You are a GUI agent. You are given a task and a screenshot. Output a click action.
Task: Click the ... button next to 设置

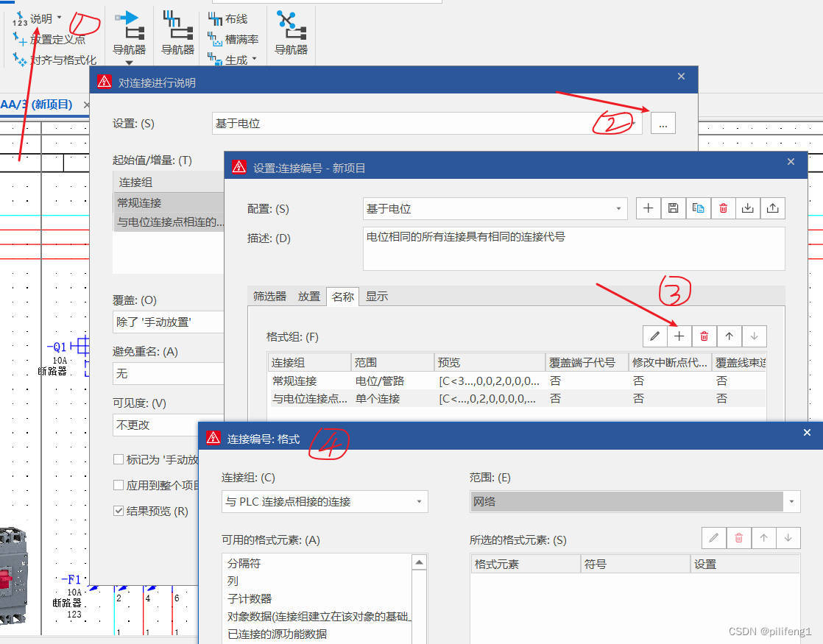point(663,124)
